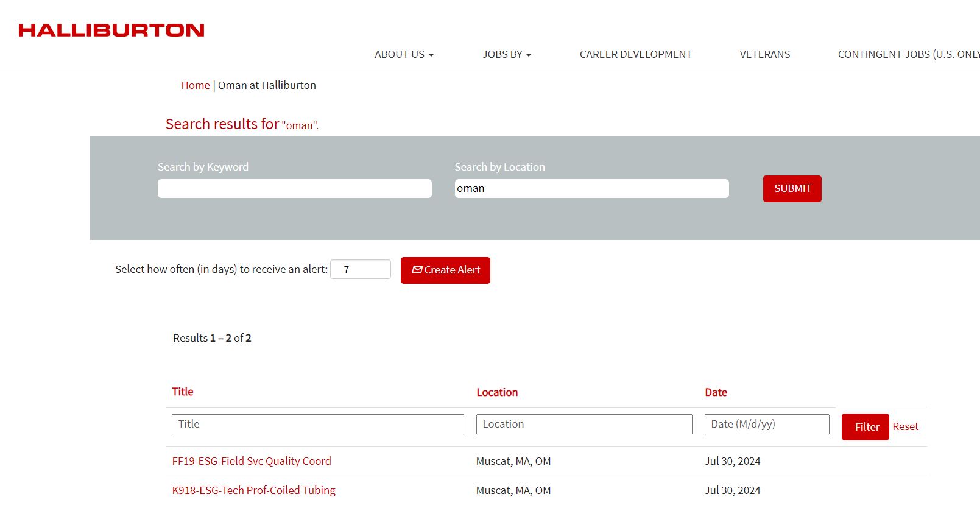Sort results by Title column
Viewport: 980px width, 522px height.
tap(183, 392)
